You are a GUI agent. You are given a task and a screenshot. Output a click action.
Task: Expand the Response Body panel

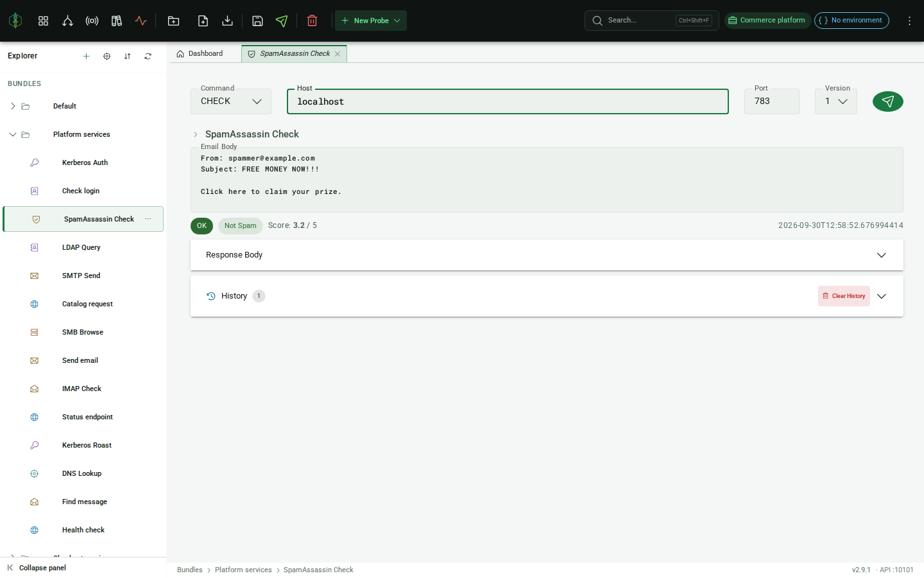[881, 255]
